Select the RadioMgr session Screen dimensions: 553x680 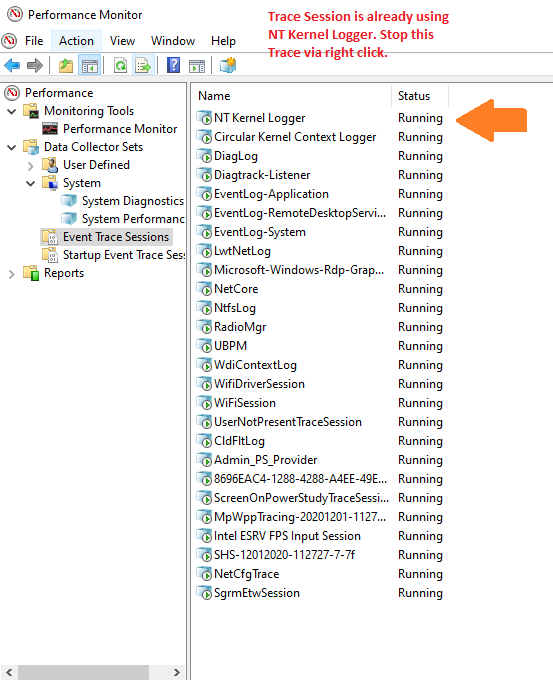(240, 327)
